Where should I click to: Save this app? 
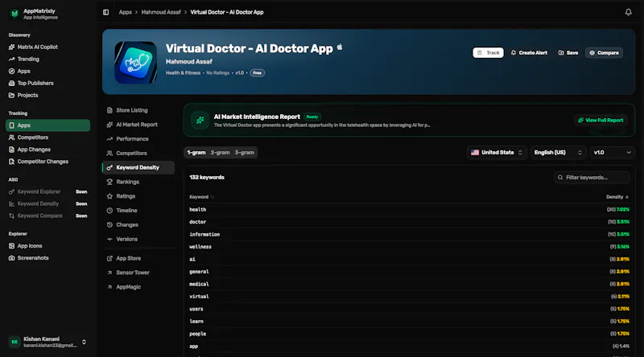[568, 53]
